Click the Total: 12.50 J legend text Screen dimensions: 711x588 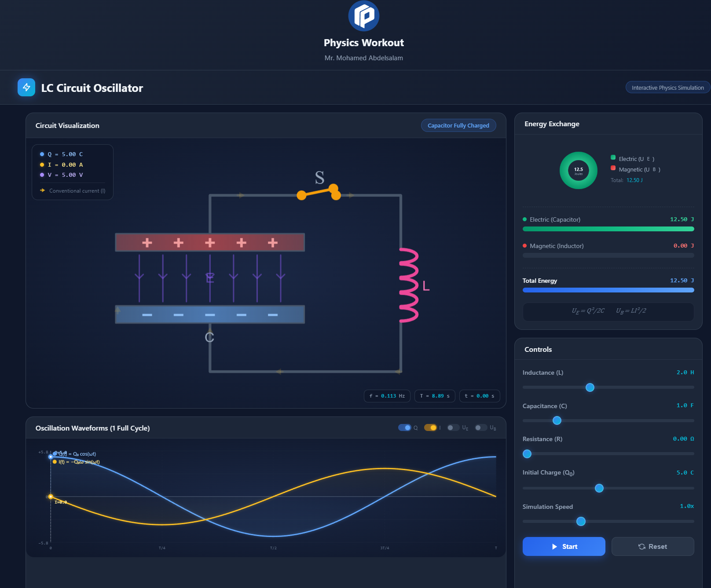(627, 180)
